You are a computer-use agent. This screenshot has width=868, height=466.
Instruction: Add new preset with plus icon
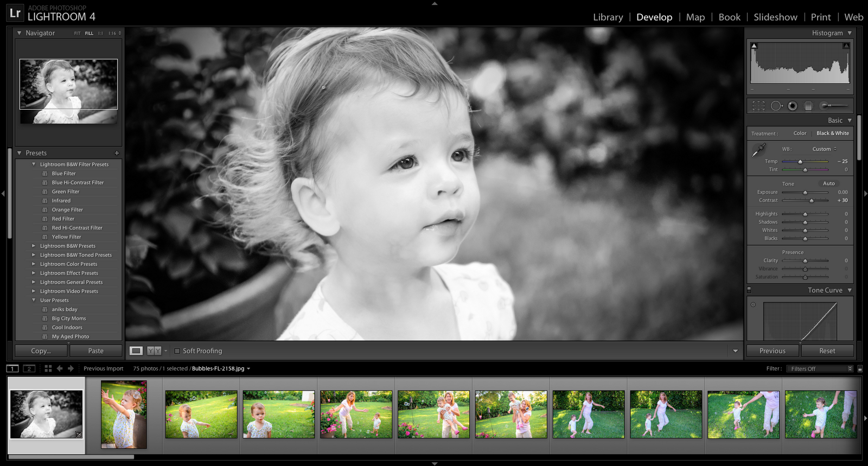tap(117, 153)
